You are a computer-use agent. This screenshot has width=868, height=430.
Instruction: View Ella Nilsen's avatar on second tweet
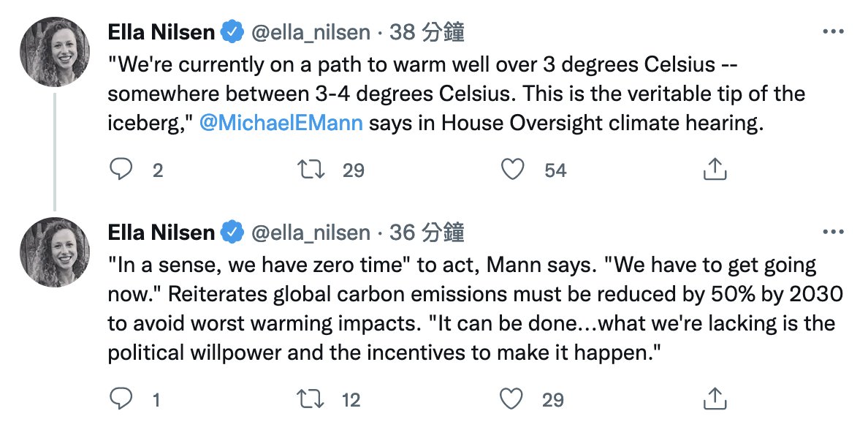pos(55,252)
